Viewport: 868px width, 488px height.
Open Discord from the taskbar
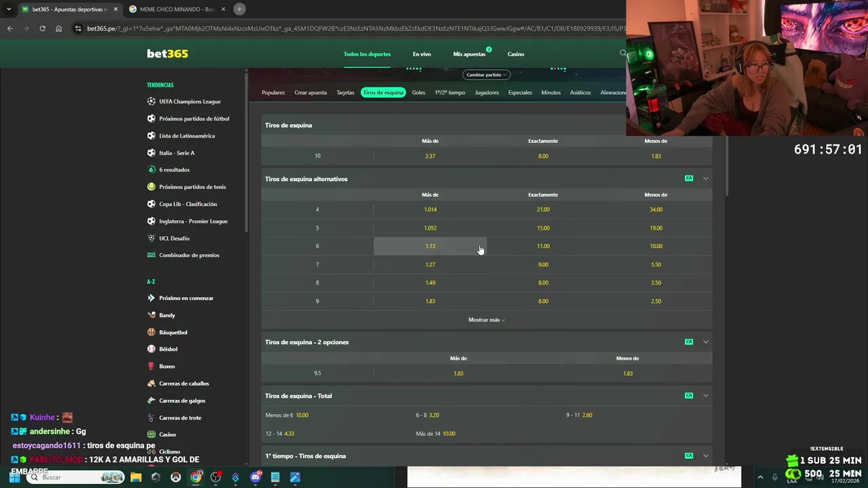coord(256,477)
